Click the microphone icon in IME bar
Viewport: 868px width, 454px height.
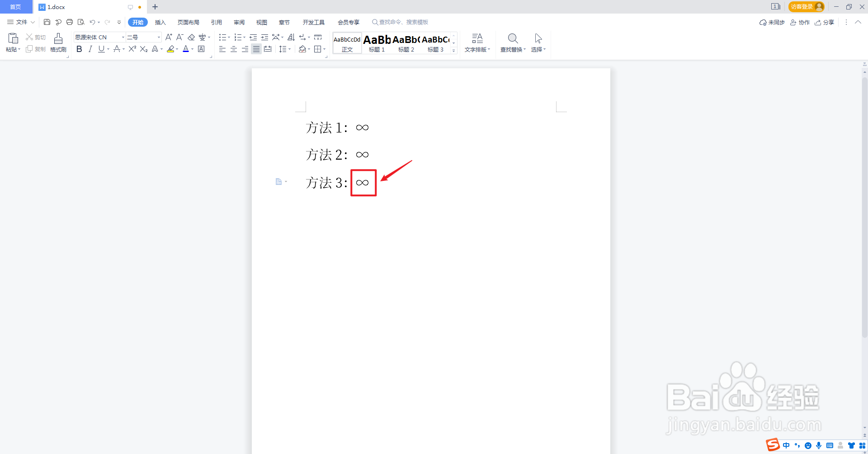(x=819, y=445)
